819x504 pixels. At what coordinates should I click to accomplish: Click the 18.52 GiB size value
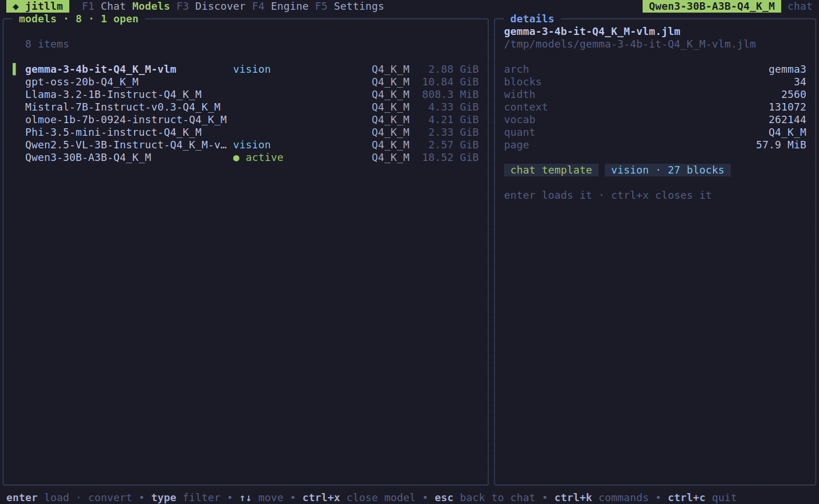[450, 157]
